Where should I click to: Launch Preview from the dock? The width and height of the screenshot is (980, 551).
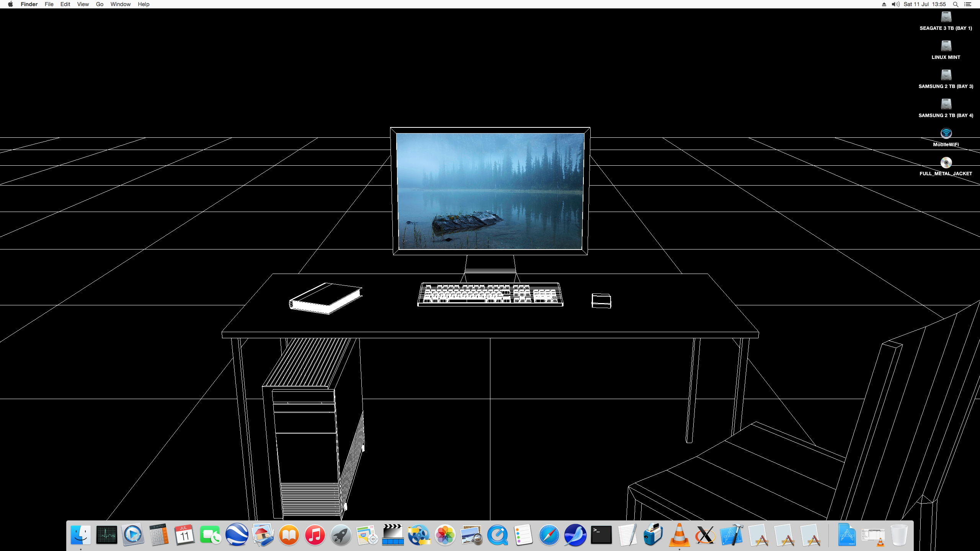(x=471, y=535)
